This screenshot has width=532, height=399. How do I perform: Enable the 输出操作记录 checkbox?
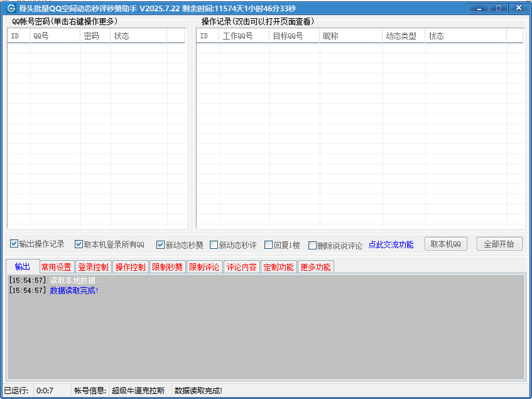click(14, 244)
